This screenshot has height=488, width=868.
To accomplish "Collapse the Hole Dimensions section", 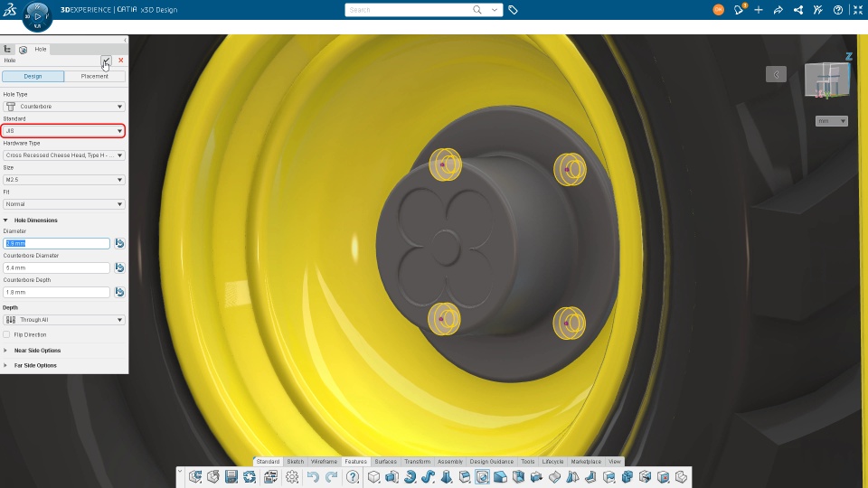I will click(5, 221).
